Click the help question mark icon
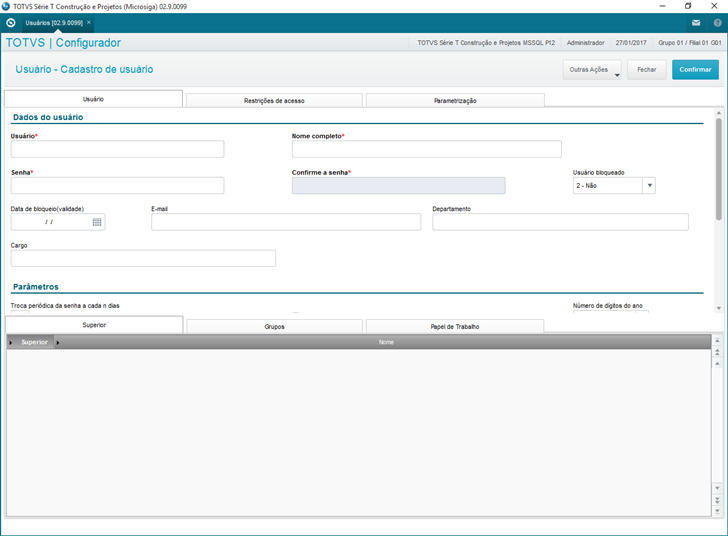Viewport: 728px width, 536px height. click(x=717, y=23)
